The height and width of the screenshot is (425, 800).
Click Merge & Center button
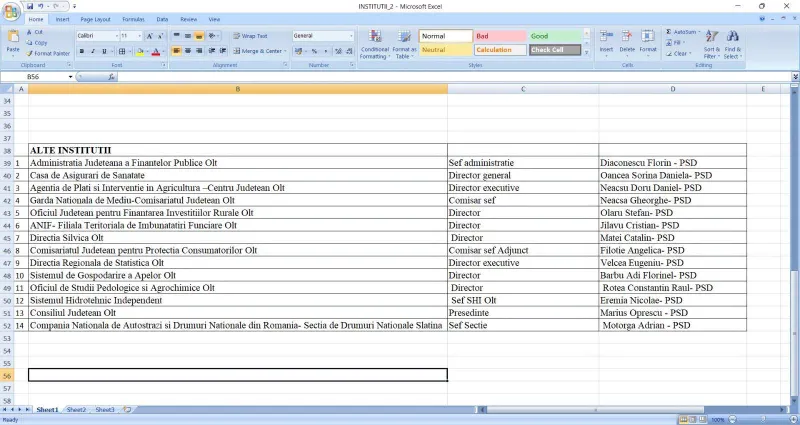260,51
